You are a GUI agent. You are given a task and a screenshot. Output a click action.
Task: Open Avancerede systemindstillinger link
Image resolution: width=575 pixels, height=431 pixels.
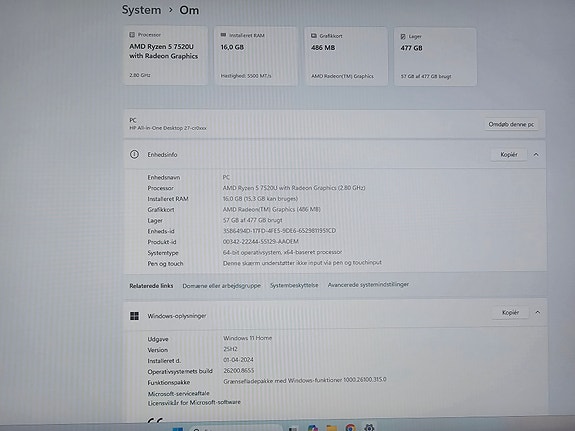coord(368,285)
